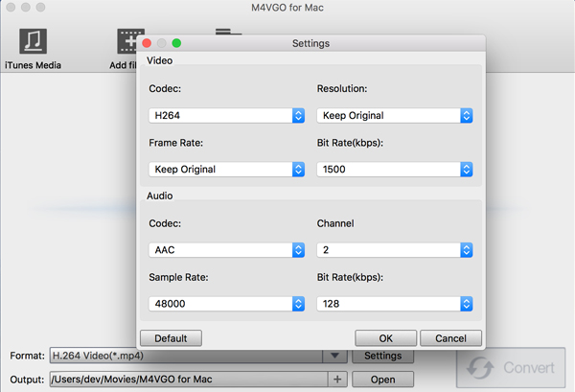Confirm settings with OK button
Screen dimensions: 575x392
pos(386,338)
